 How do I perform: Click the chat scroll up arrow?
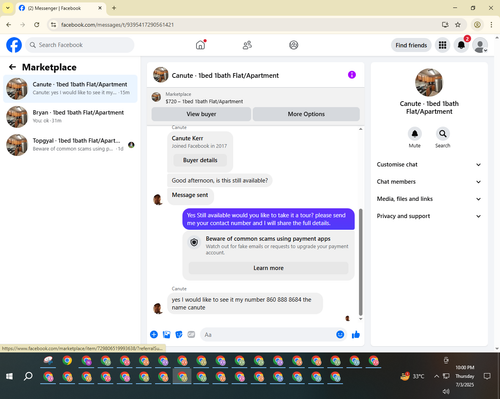point(360,129)
